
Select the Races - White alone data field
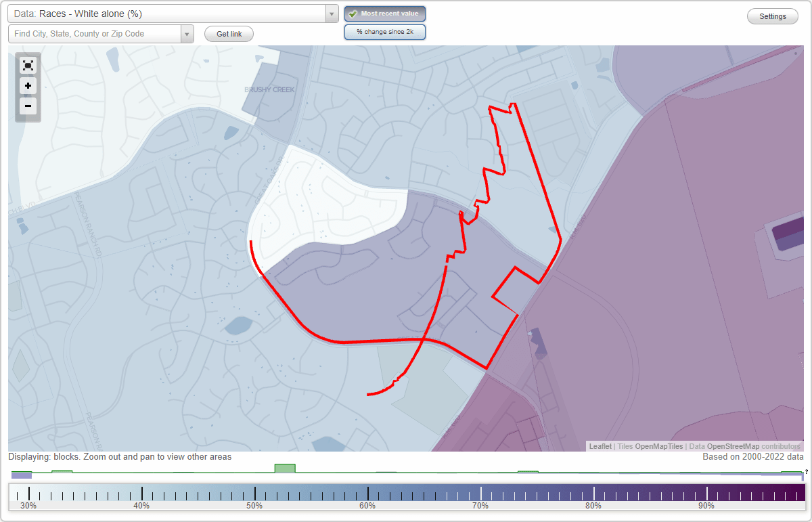[x=166, y=14]
